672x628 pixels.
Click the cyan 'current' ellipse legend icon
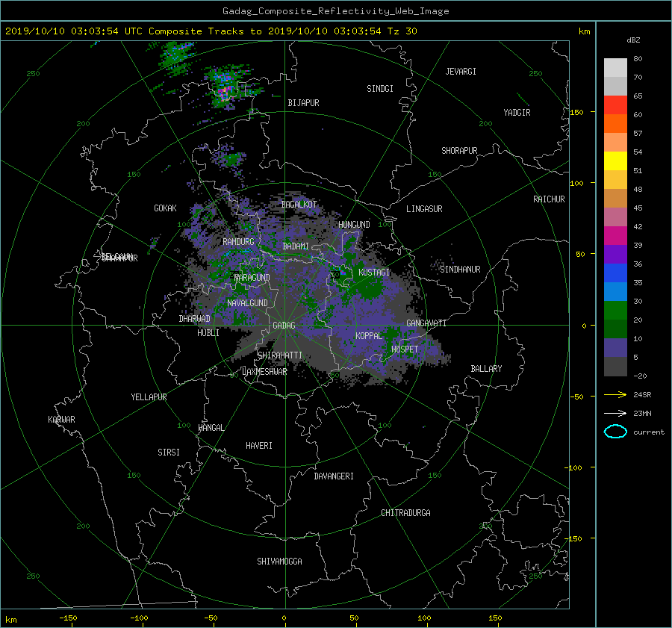pos(615,432)
